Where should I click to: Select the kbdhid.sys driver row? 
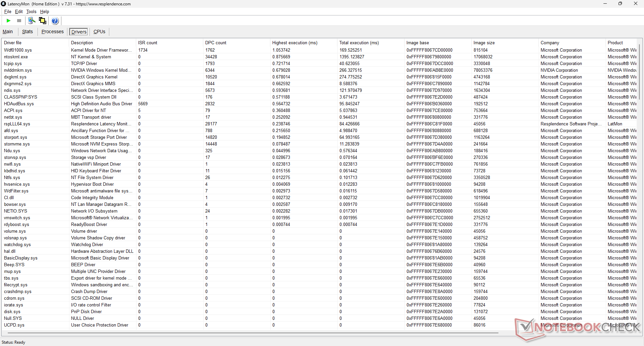pyautogui.click(x=319, y=171)
